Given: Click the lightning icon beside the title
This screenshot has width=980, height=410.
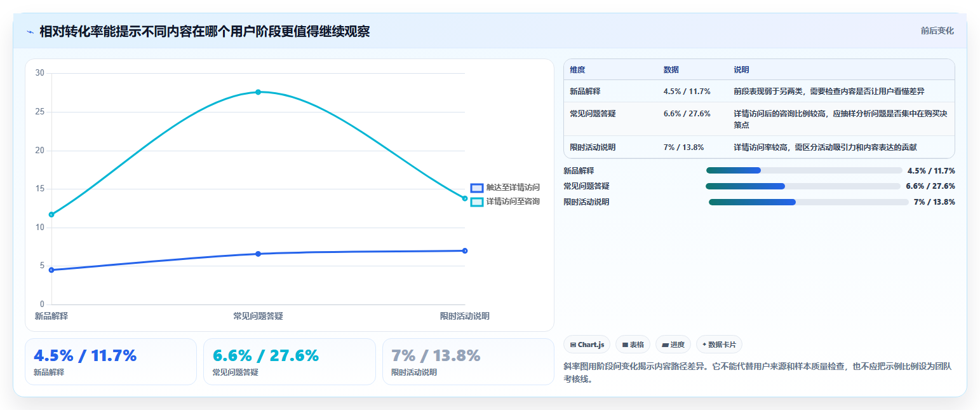Looking at the screenshot, I should click(x=30, y=32).
